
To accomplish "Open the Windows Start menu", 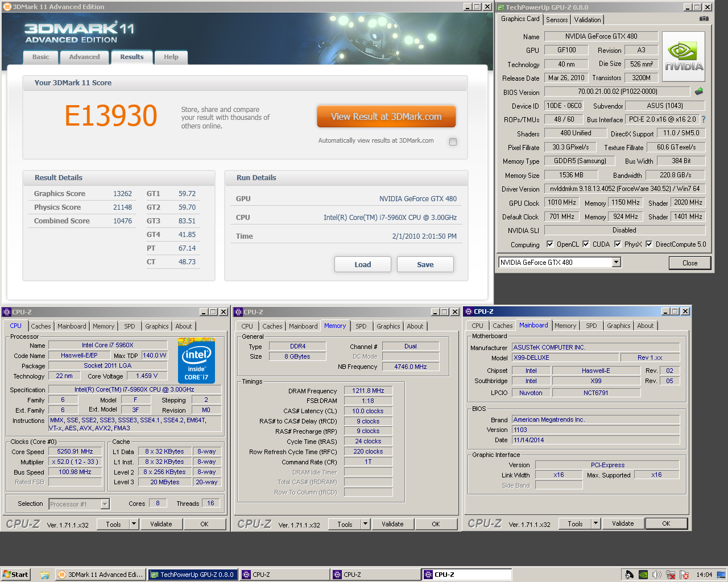I will tap(15, 575).
